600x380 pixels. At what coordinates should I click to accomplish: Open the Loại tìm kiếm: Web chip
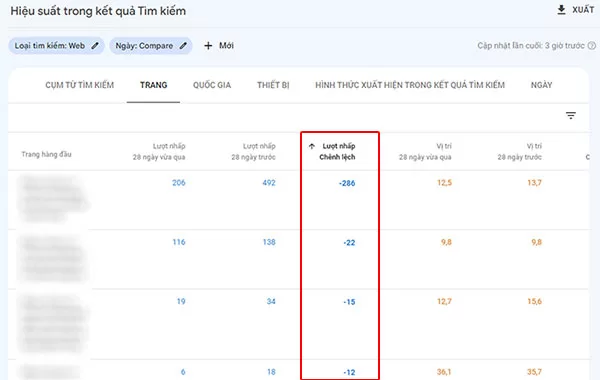pos(56,46)
